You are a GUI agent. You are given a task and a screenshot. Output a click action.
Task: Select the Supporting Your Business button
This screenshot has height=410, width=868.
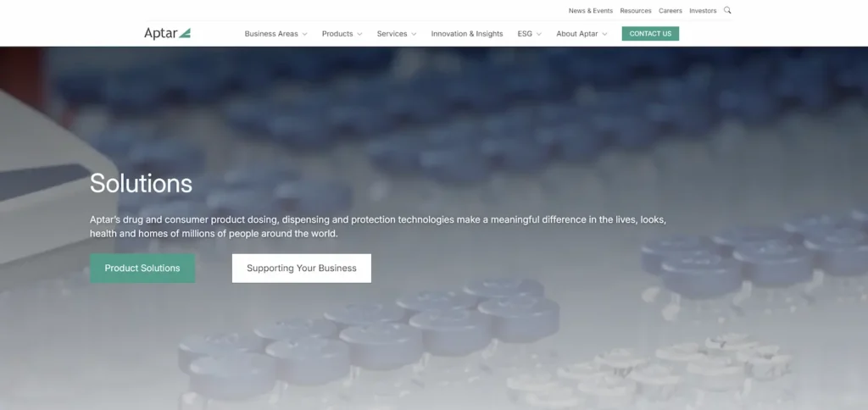302,268
